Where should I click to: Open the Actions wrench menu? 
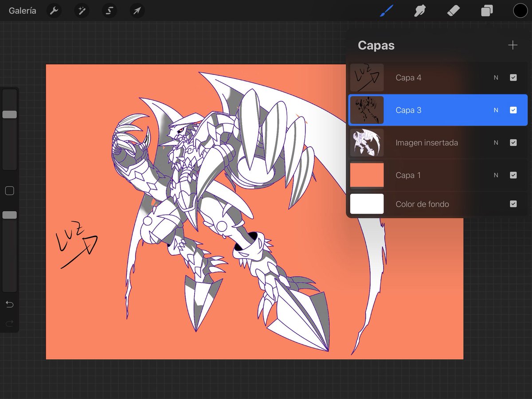click(54, 11)
